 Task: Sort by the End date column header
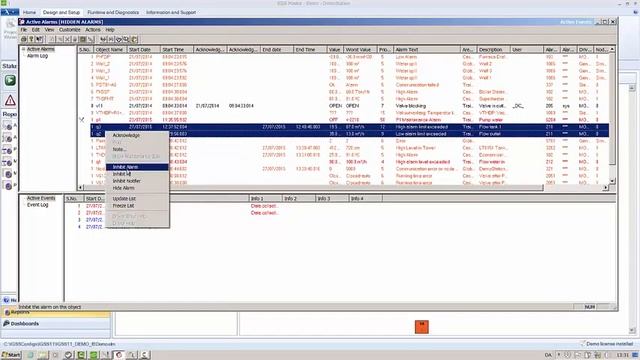click(x=277, y=49)
